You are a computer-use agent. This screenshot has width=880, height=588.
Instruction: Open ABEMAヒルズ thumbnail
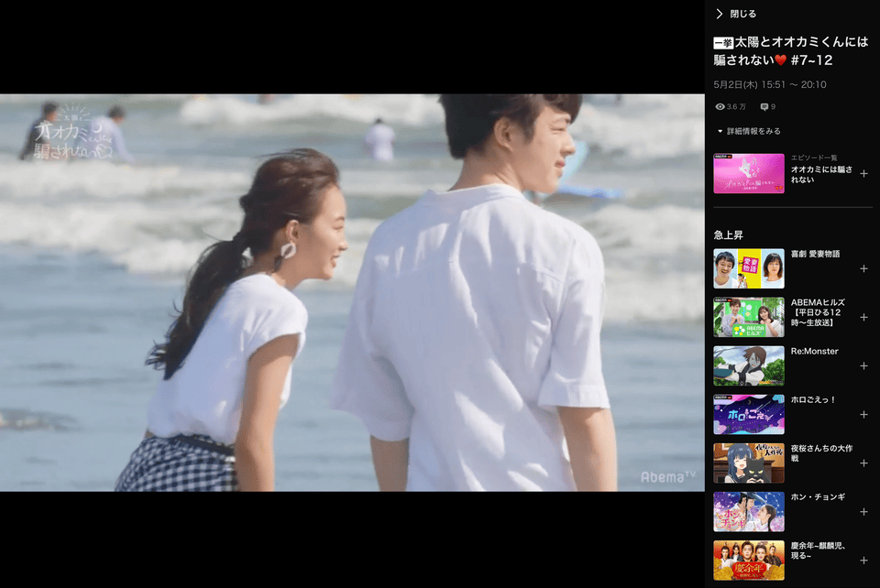pyautogui.click(x=749, y=317)
